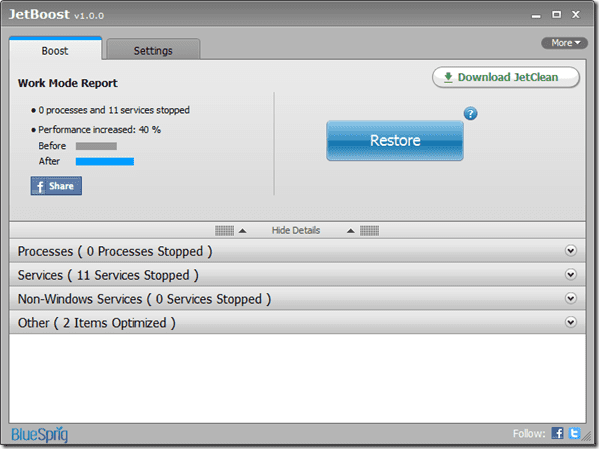Download JetClean via the green button
This screenshot has width=599, height=449.
[506, 77]
